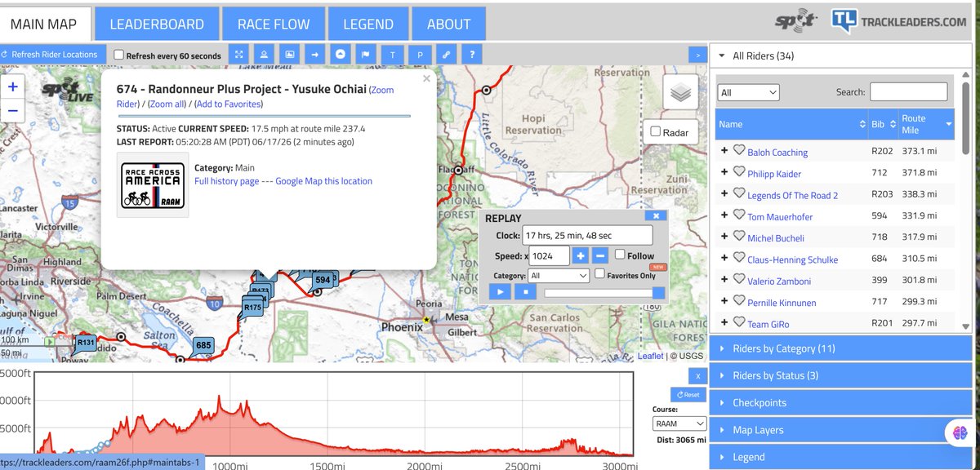Close the elevation profile with X
Viewport: 980px width, 470px height.
[x=697, y=376]
